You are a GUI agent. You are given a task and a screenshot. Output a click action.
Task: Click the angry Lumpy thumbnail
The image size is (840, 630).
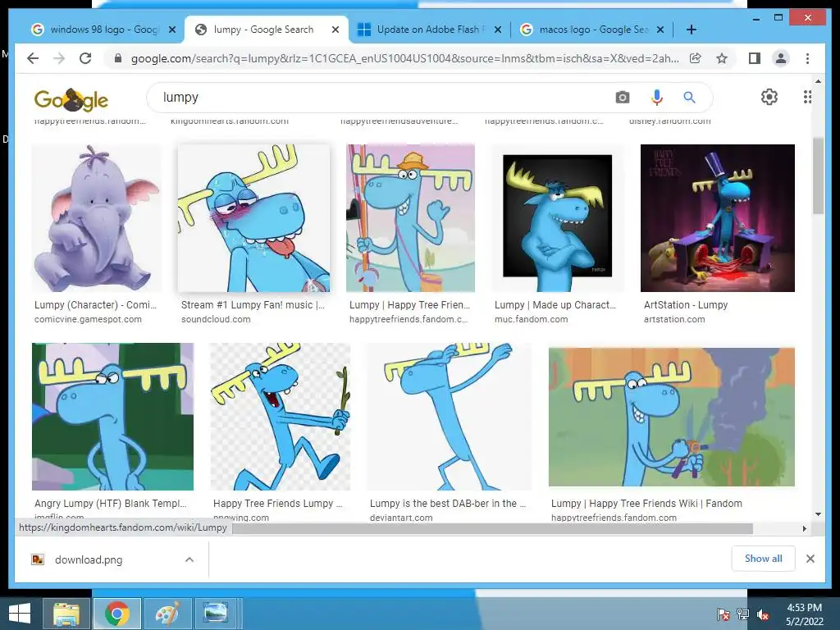pyautogui.click(x=112, y=417)
